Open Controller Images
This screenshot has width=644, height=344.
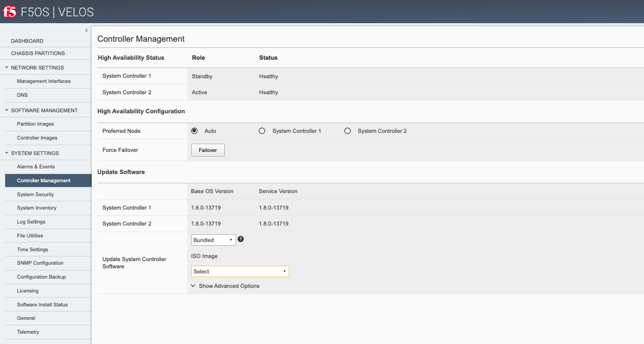tap(37, 137)
